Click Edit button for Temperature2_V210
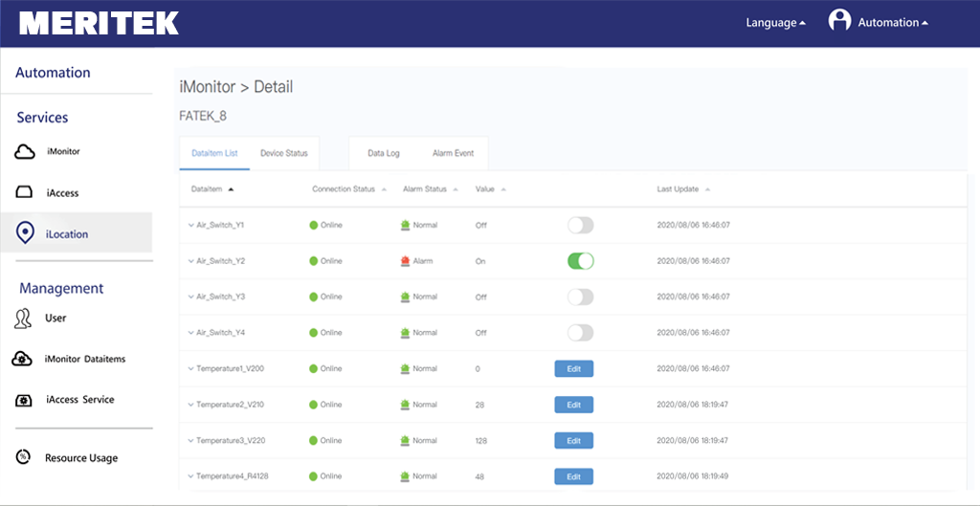 [573, 405]
